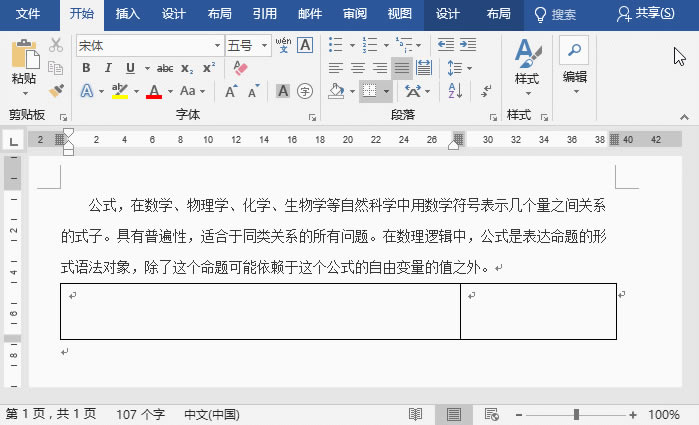Toggle Italic formatting
Image resolution: width=699 pixels, height=425 pixels.
[108, 68]
